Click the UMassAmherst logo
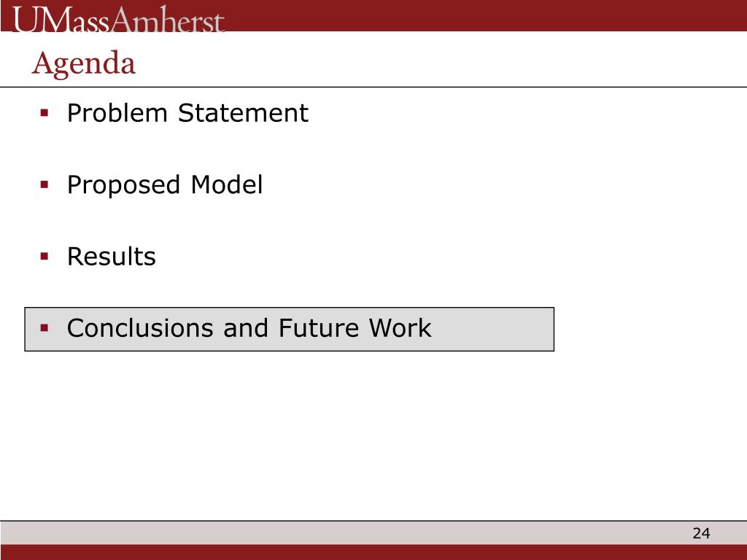 [x=118, y=20]
